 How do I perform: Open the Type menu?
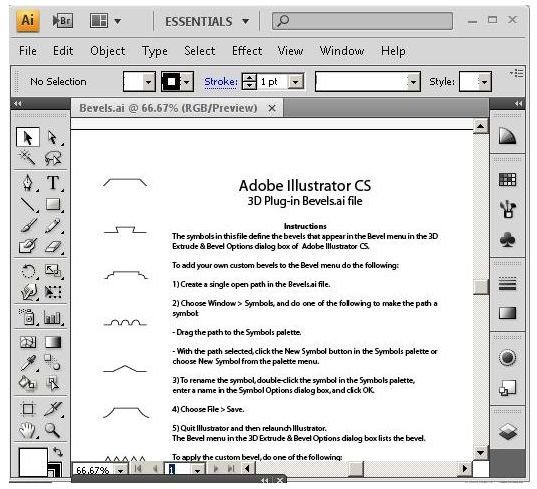pyautogui.click(x=155, y=51)
